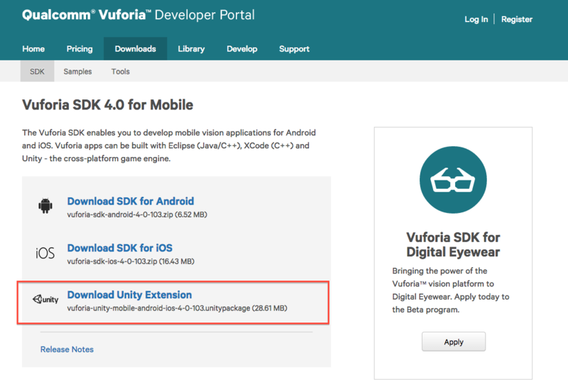Image resolution: width=568 pixels, height=392 pixels.
Task: Go to the Library section
Action: coord(191,49)
